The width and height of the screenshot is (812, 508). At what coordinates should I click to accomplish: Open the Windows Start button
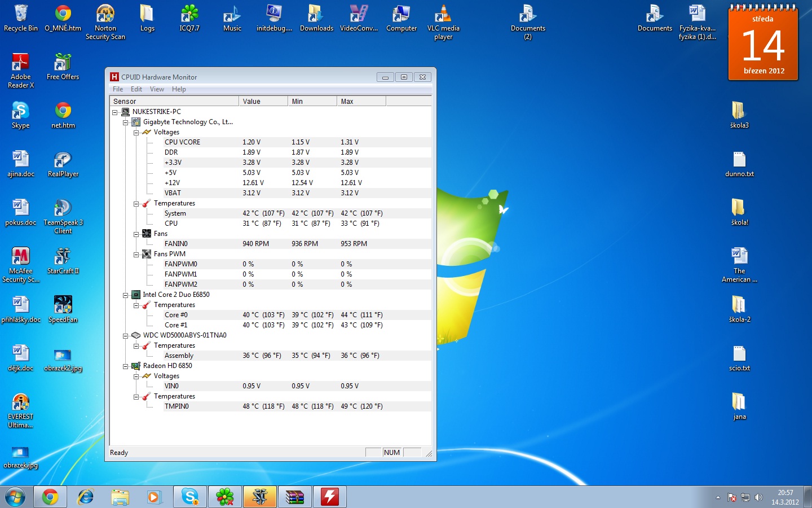(x=15, y=497)
